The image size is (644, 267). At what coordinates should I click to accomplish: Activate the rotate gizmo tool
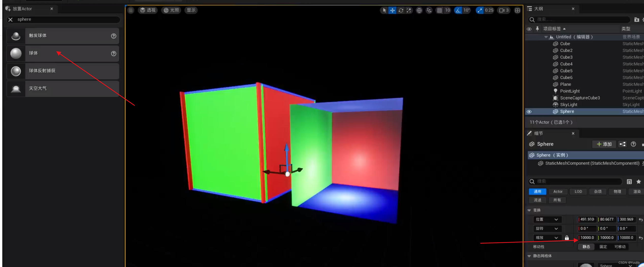(x=401, y=10)
